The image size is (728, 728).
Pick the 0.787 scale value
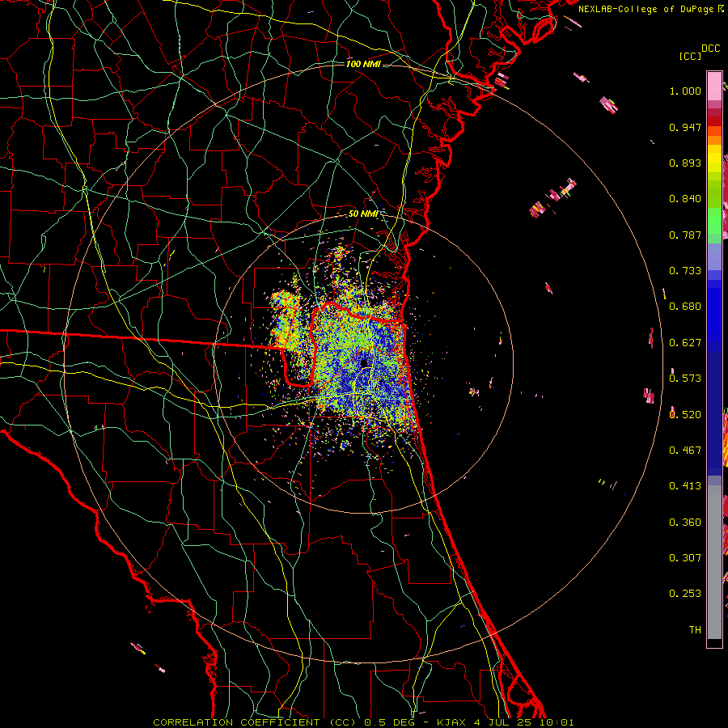(x=685, y=235)
